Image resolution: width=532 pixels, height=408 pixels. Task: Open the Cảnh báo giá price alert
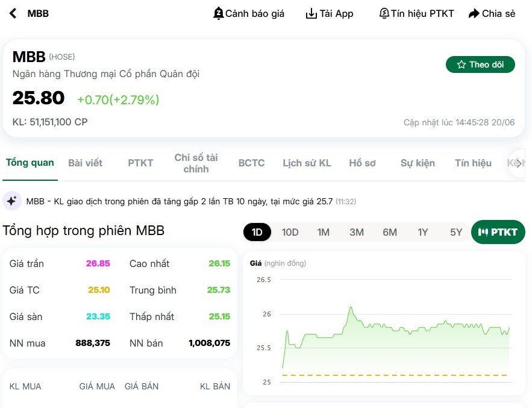click(x=249, y=14)
